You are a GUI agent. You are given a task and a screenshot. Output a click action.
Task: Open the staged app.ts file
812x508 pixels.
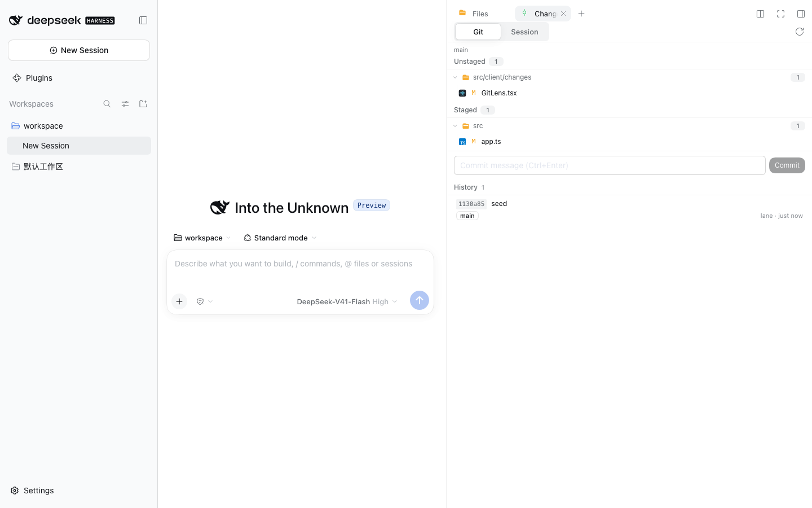(629, 142)
